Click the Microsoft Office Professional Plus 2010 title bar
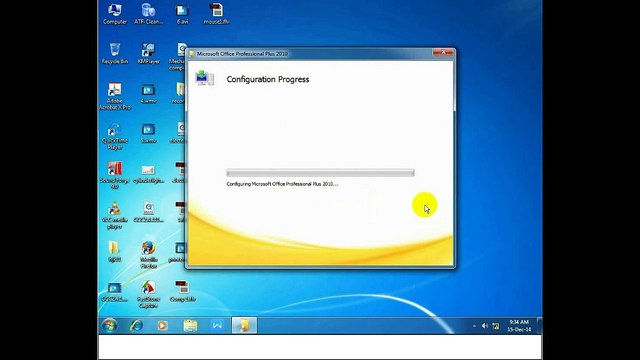The height and width of the screenshot is (360, 640). pos(310,53)
